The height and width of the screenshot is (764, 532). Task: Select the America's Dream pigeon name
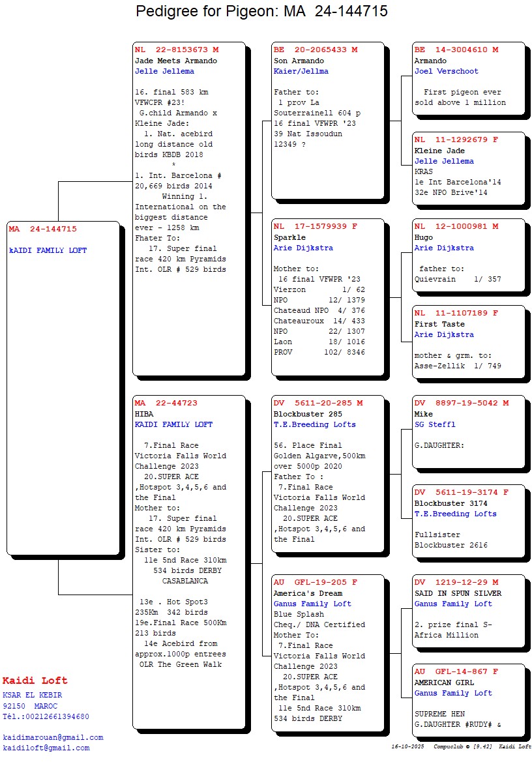coord(308,593)
